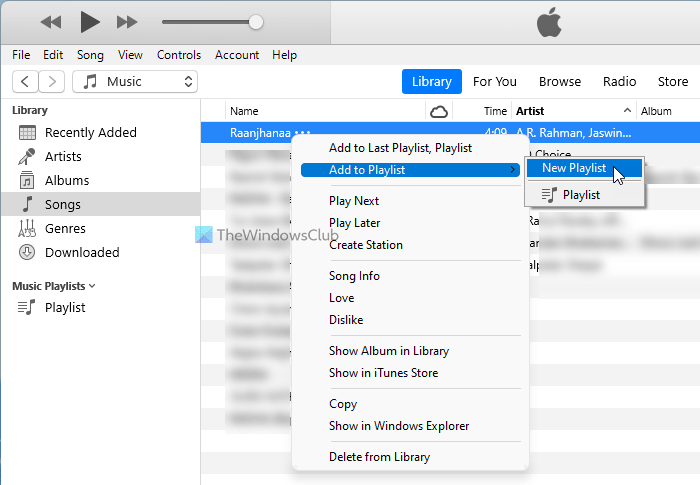Go forward with the right arrow button
This screenshot has width=700, height=485.
(52, 82)
